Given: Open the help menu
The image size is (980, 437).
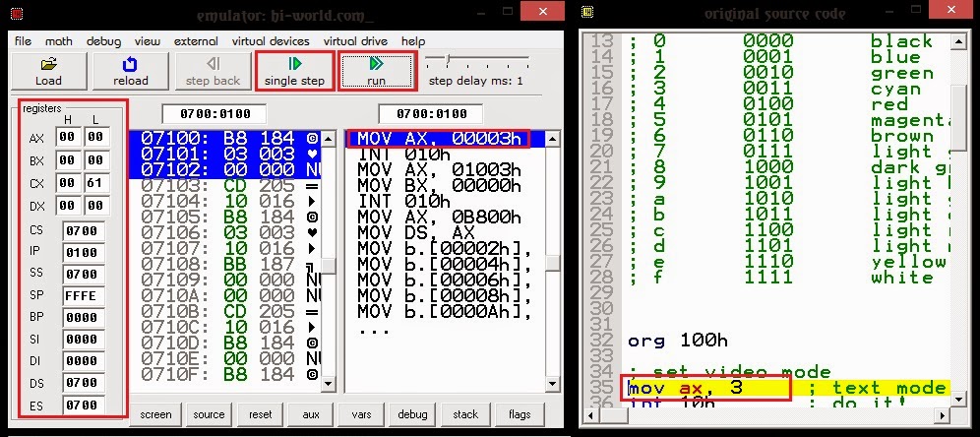Looking at the screenshot, I should 413,41.
